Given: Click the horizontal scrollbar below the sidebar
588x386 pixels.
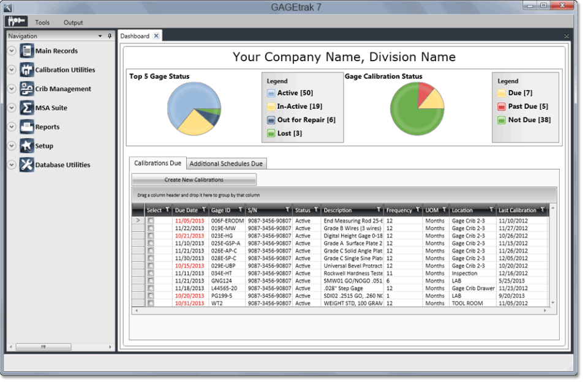Looking at the screenshot, I should click(x=43, y=347).
